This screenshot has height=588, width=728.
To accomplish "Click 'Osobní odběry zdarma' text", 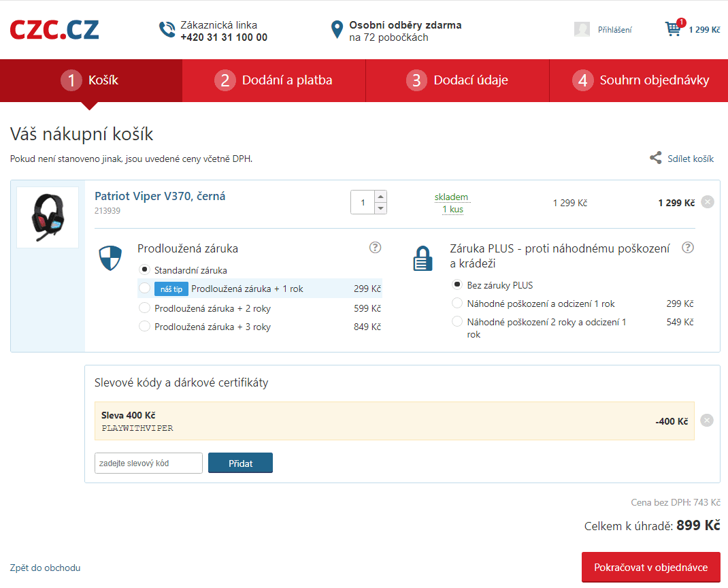I will (x=406, y=25).
